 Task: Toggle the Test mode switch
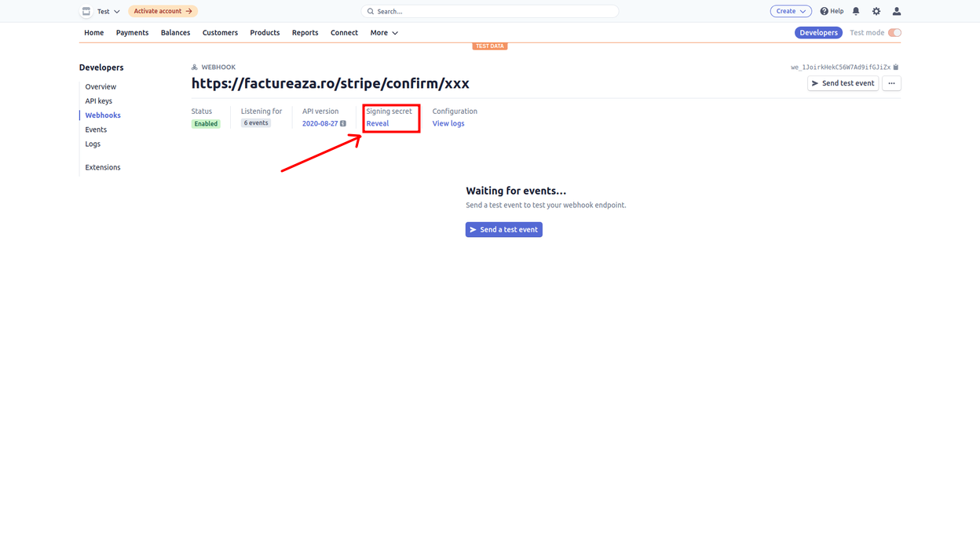click(894, 33)
